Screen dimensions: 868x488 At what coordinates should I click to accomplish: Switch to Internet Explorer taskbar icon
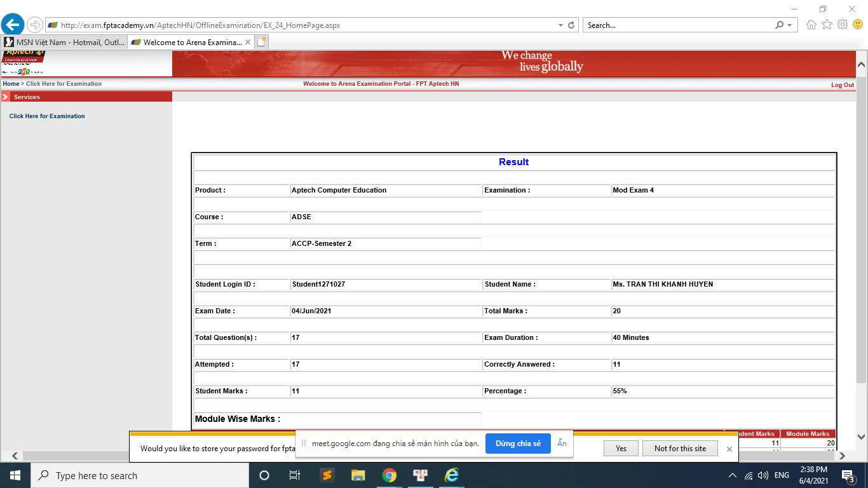(x=452, y=475)
